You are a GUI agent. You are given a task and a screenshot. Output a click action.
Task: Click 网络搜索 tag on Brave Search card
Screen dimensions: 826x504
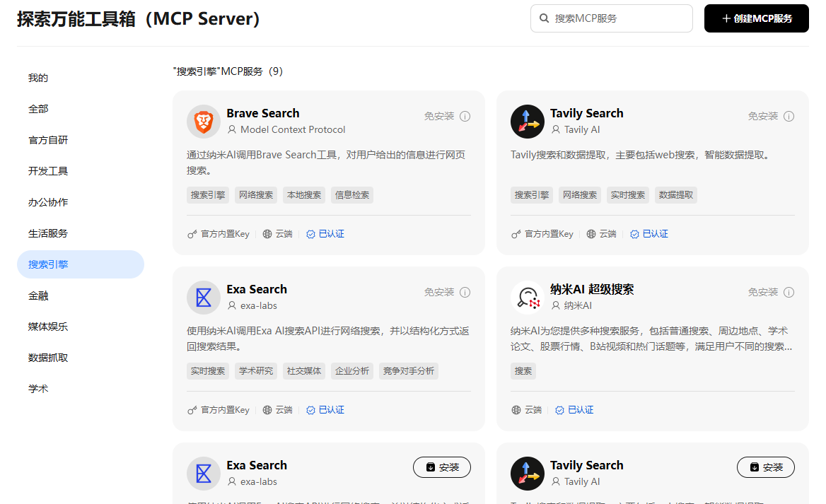pos(256,195)
